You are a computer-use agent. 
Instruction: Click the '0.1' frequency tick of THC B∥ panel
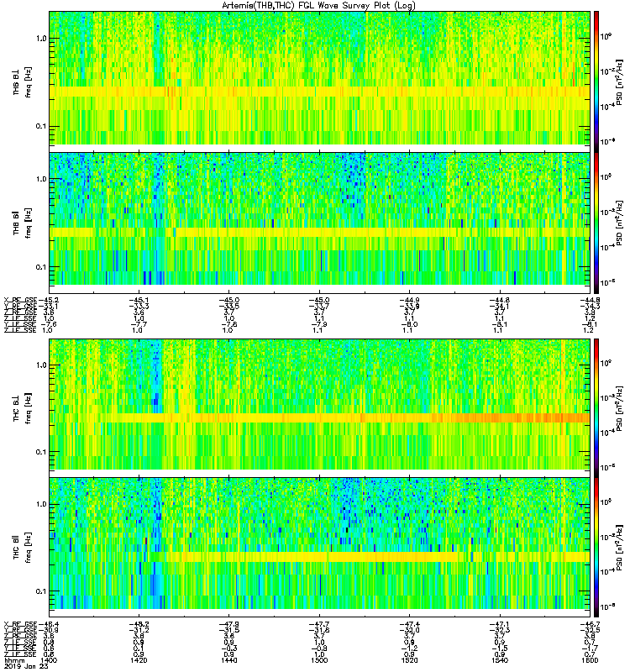(x=41, y=591)
